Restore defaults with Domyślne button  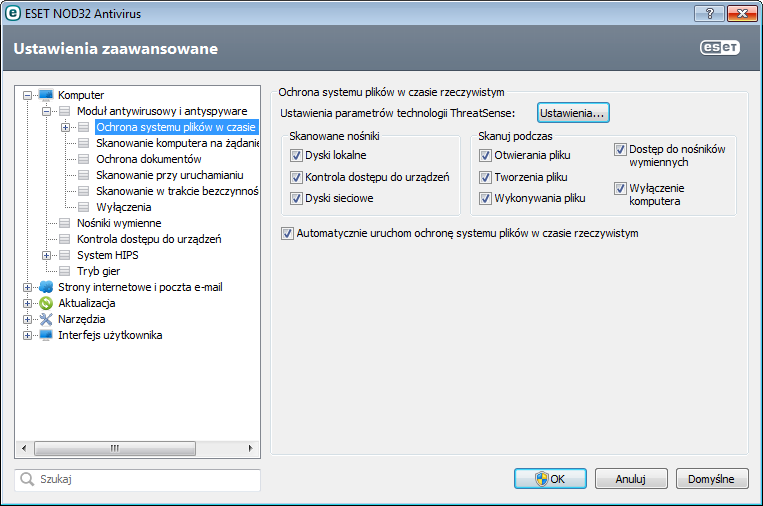pos(711,479)
